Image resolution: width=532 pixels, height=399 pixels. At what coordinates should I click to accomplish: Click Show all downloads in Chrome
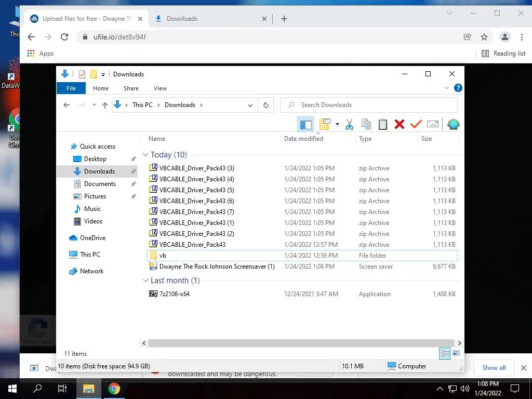494,368
